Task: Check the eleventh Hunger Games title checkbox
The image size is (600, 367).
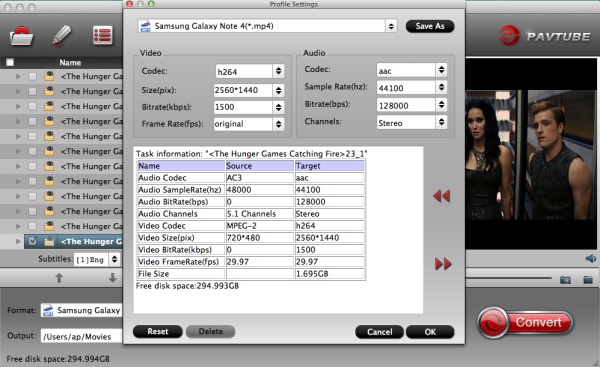Action: tap(33, 227)
